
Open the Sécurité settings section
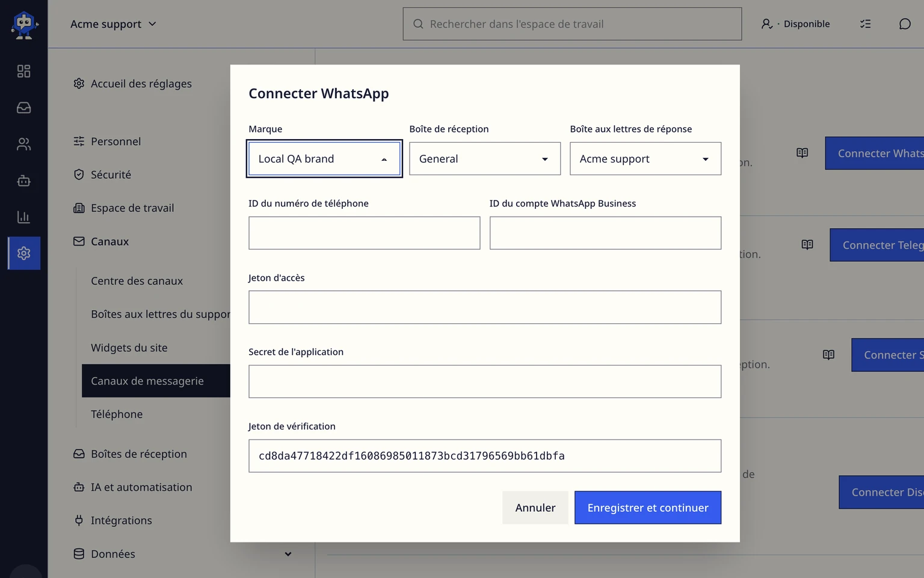(x=102, y=175)
